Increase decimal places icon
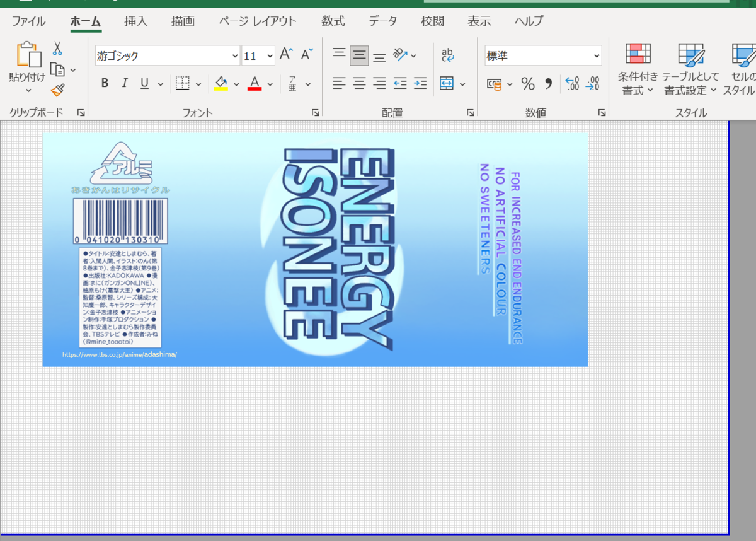The image size is (756, 541). point(572,83)
